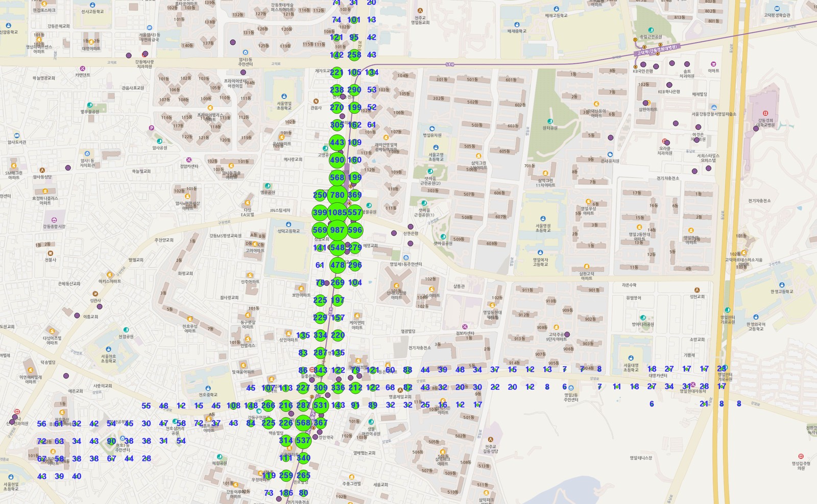
Task: Click the 별우물공원 park icon
Action: coord(90,105)
